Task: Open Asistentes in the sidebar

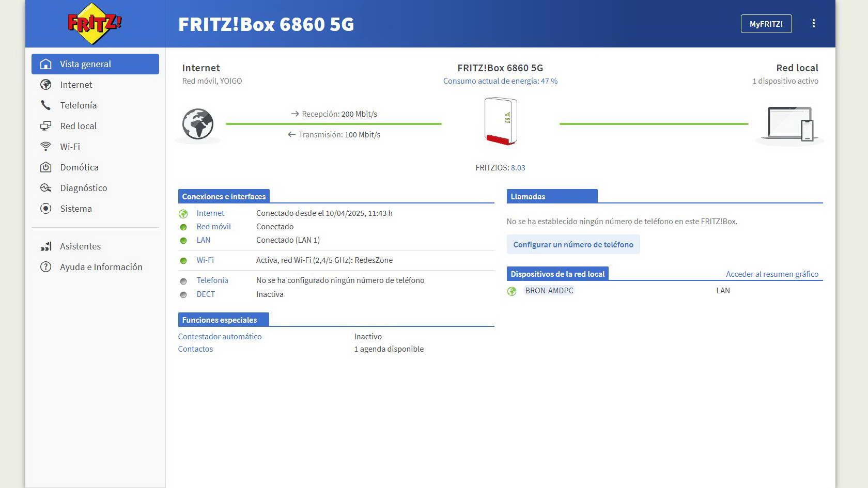Action: (x=95, y=246)
